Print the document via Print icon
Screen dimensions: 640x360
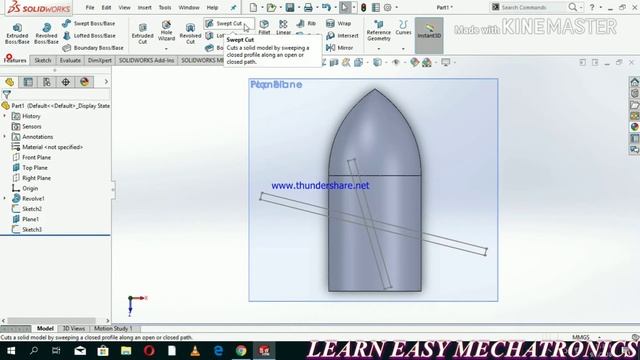[308, 7]
